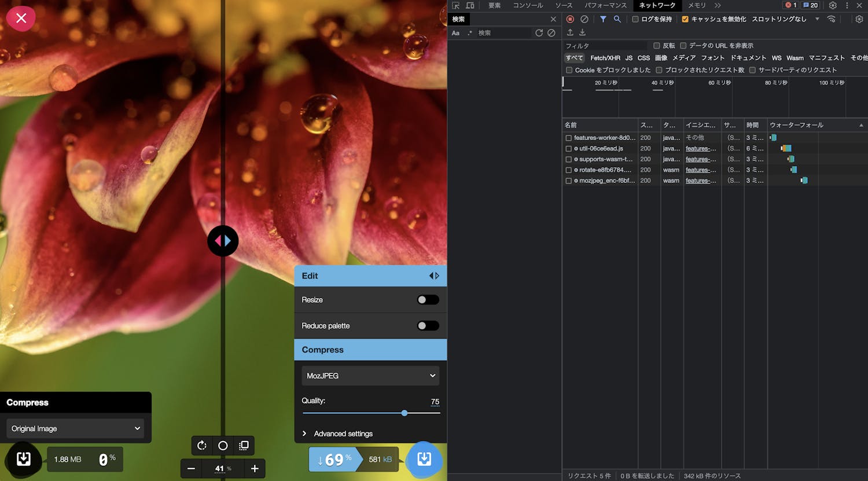The width and height of the screenshot is (868, 481).
Task: Download the compressed 581 kB image
Action: [424, 459]
